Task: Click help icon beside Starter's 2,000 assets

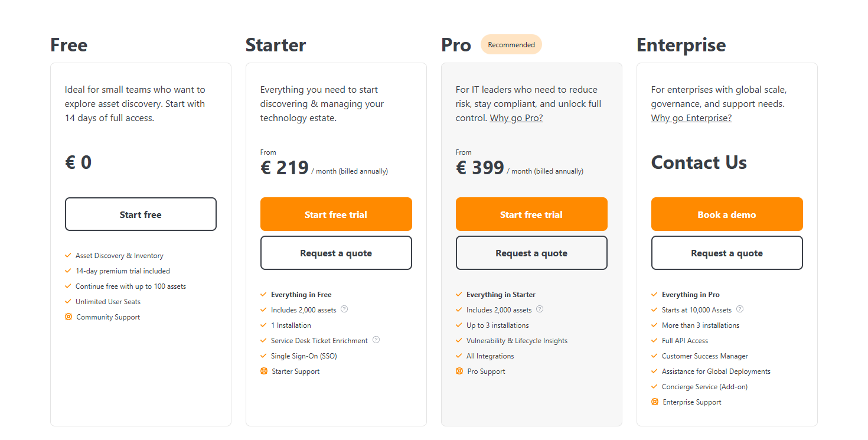Action: [344, 309]
